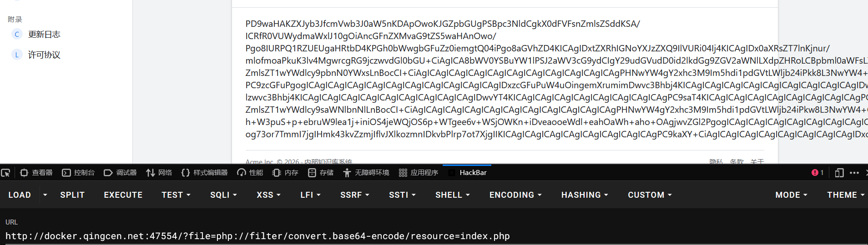Click the URL label above the input
The width and height of the screenshot is (868, 245).
coord(11,222)
